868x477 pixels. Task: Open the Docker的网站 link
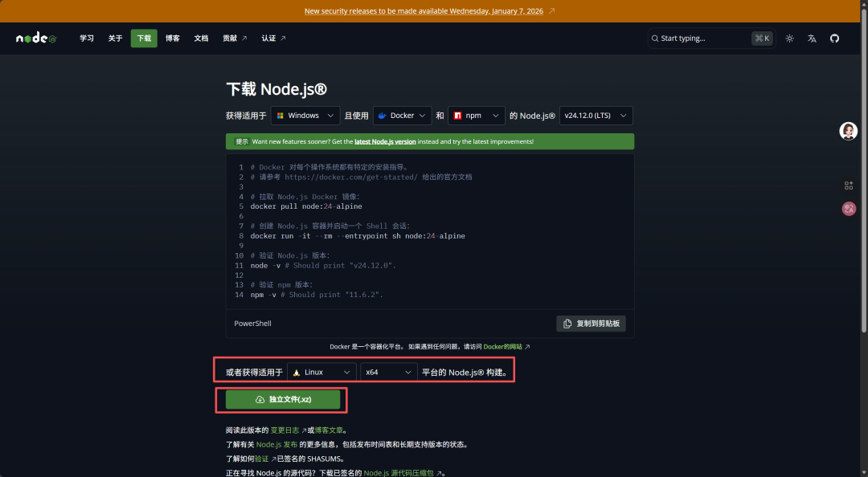tap(502, 347)
